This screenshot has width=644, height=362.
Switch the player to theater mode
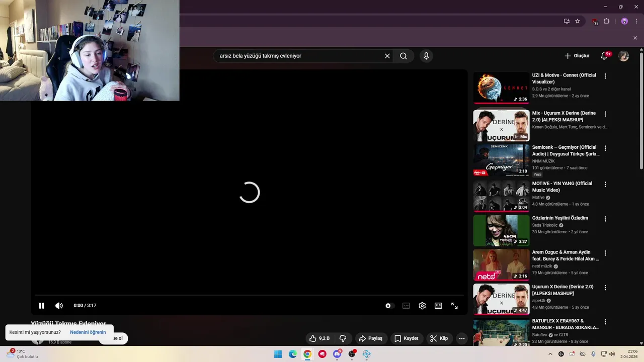[438, 306]
